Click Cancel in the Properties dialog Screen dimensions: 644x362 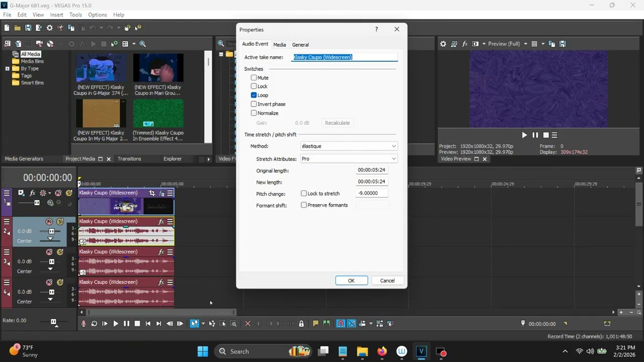pos(387,281)
